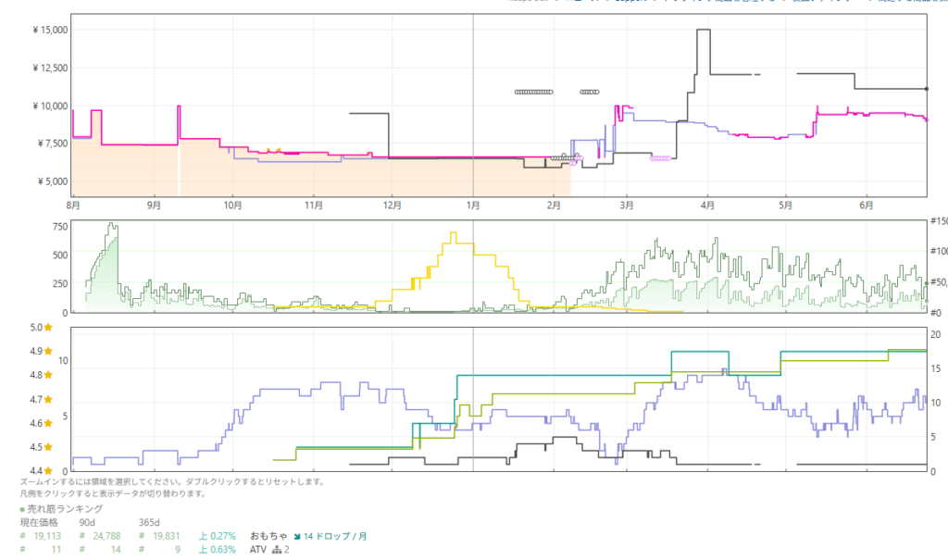Click the star icon beside 4.9
The image size is (948, 560).
48,351
